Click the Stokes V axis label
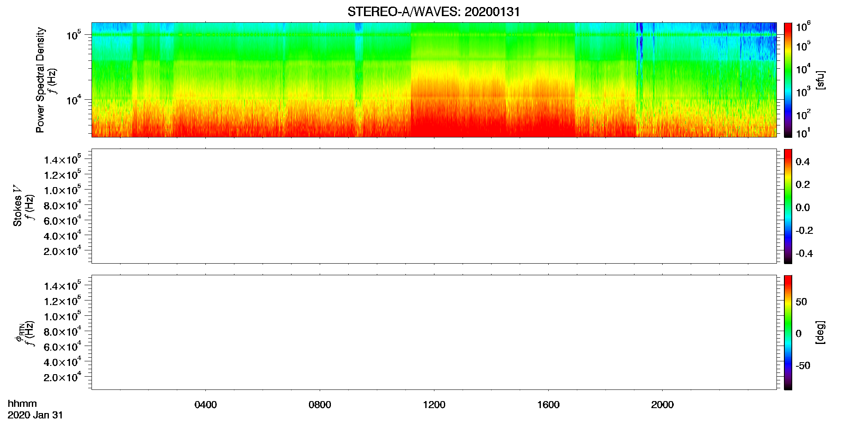This screenshot has height=447, width=868. (x=17, y=206)
